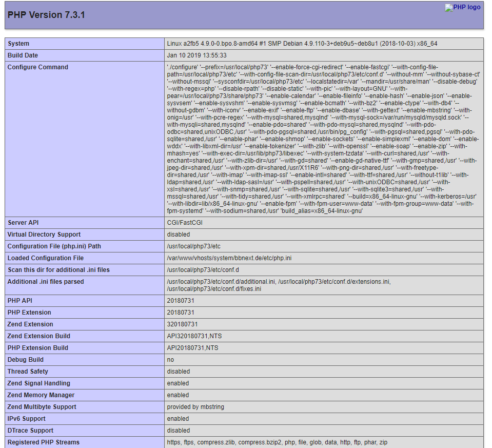The height and width of the screenshot is (448, 492).
Task: Click the Loaded Configuration File label
Action: pos(46,258)
